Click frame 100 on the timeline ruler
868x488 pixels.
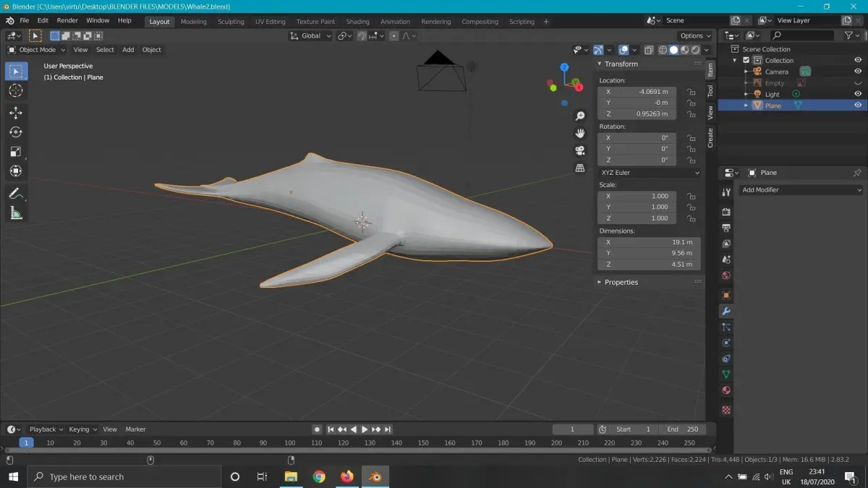[x=290, y=442]
